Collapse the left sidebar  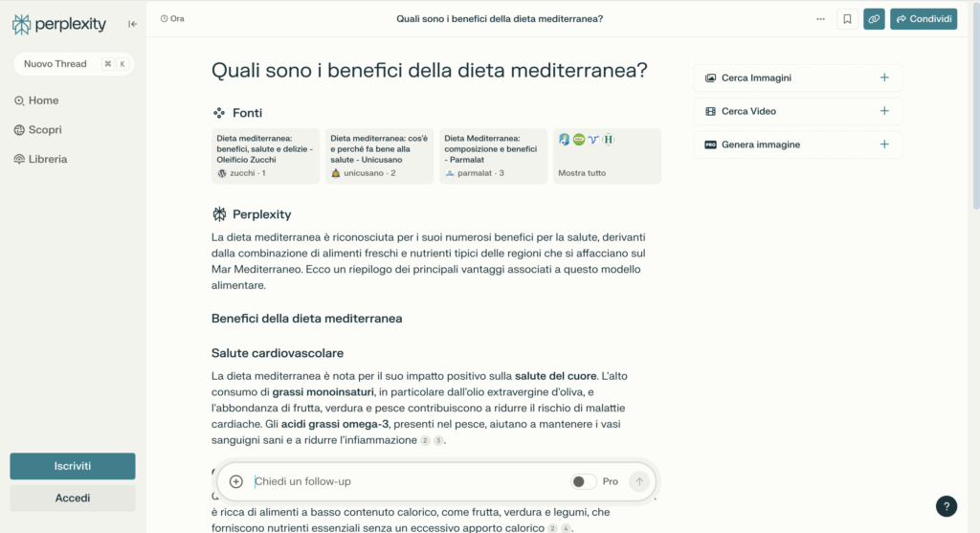(x=132, y=24)
